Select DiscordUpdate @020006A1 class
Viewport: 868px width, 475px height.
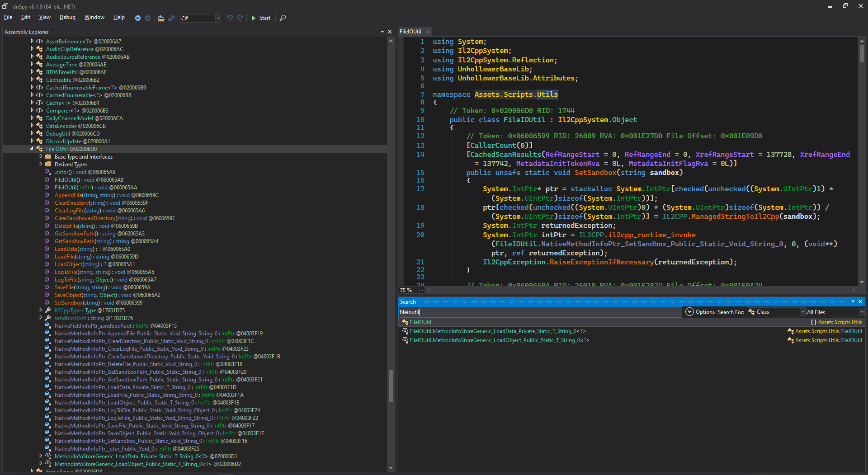pyautogui.click(x=78, y=141)
